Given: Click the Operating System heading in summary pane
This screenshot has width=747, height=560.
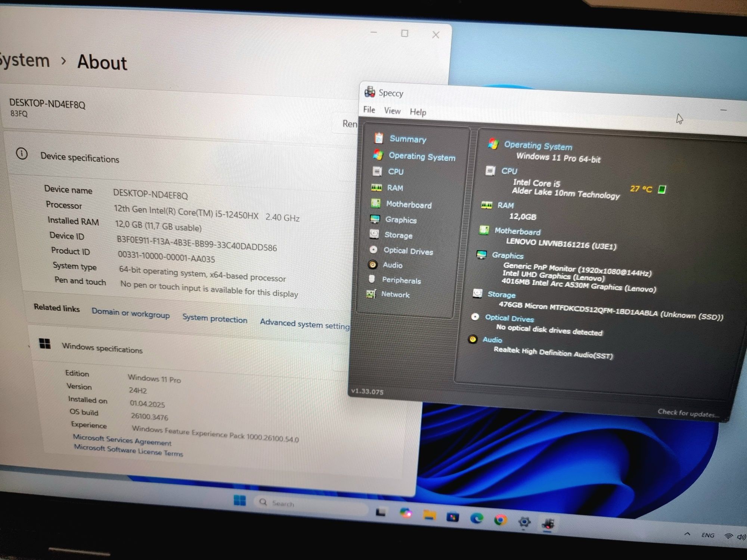Looking at the screenshot, I should pyautogui.click(x=538, y=146).
